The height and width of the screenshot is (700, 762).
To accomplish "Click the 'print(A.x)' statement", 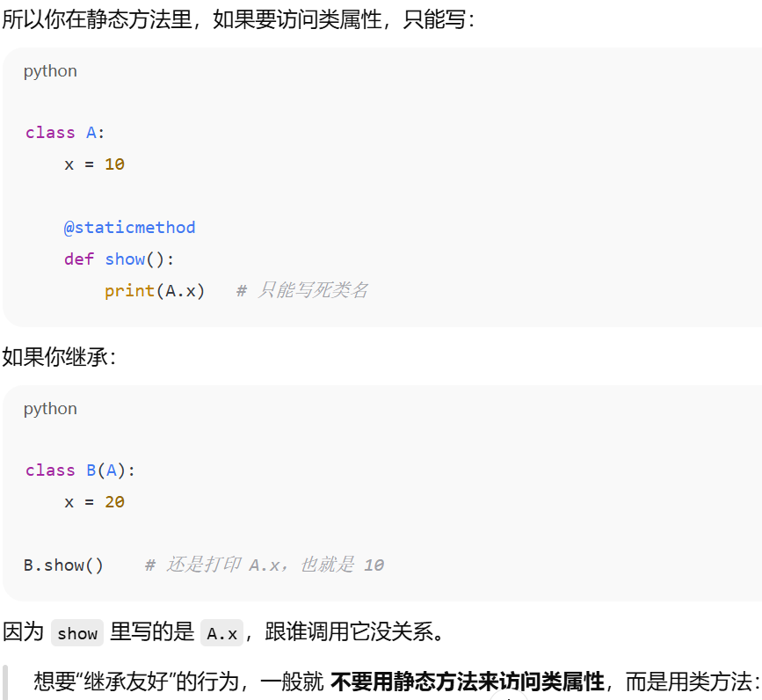I will click(155, 291).
